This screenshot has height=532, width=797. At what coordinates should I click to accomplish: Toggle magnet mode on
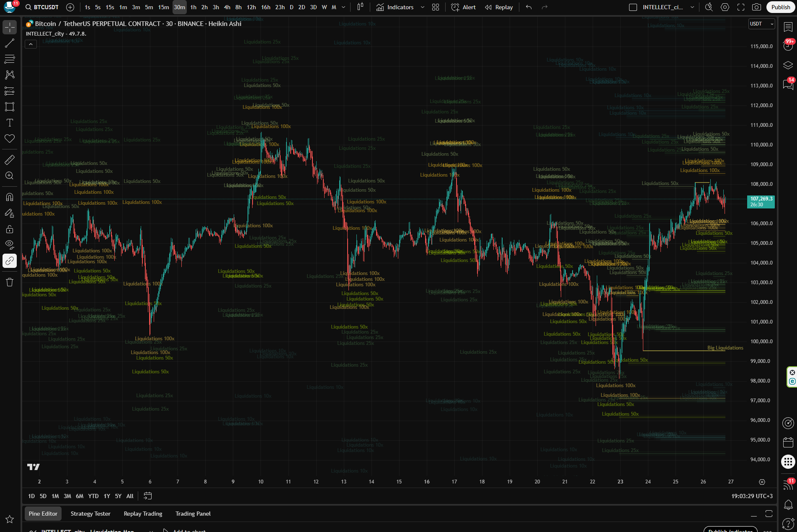pyautogui.click(x=10, y=197)
